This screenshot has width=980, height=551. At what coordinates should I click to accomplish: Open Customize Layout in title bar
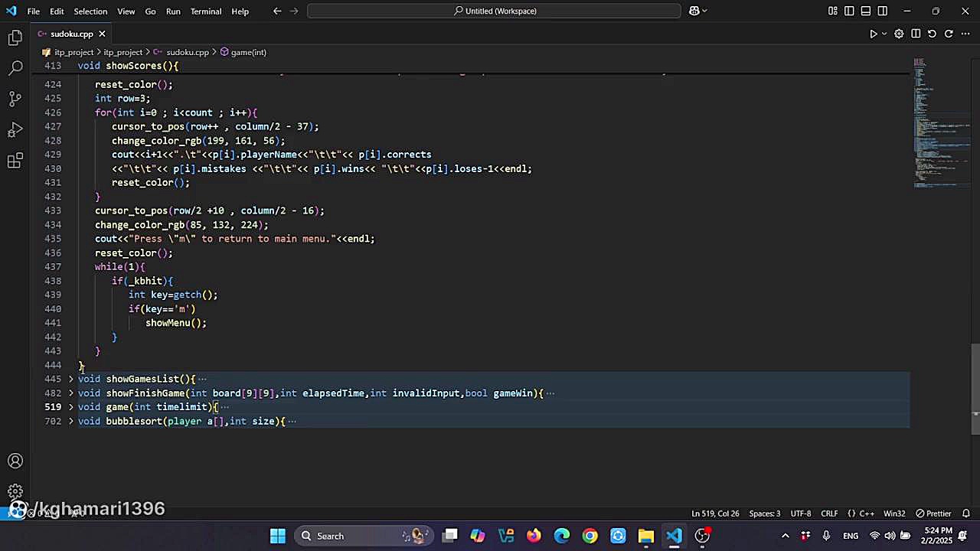(832, 11)
